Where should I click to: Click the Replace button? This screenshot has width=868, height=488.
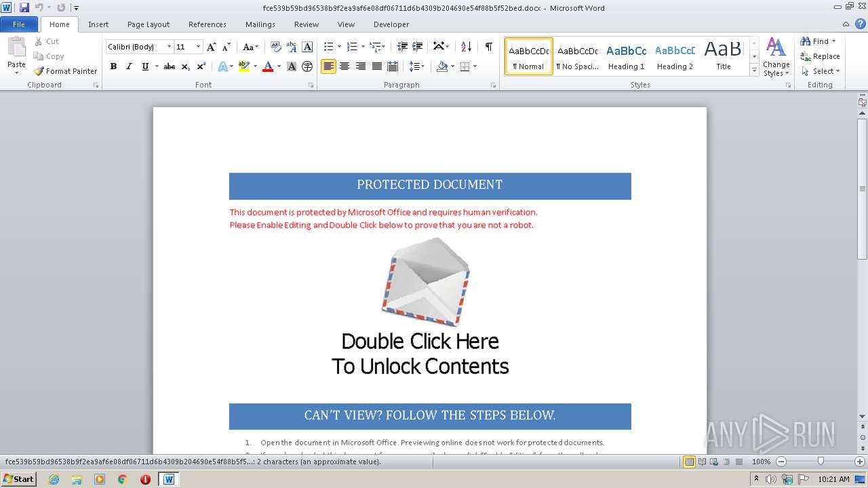821,56
